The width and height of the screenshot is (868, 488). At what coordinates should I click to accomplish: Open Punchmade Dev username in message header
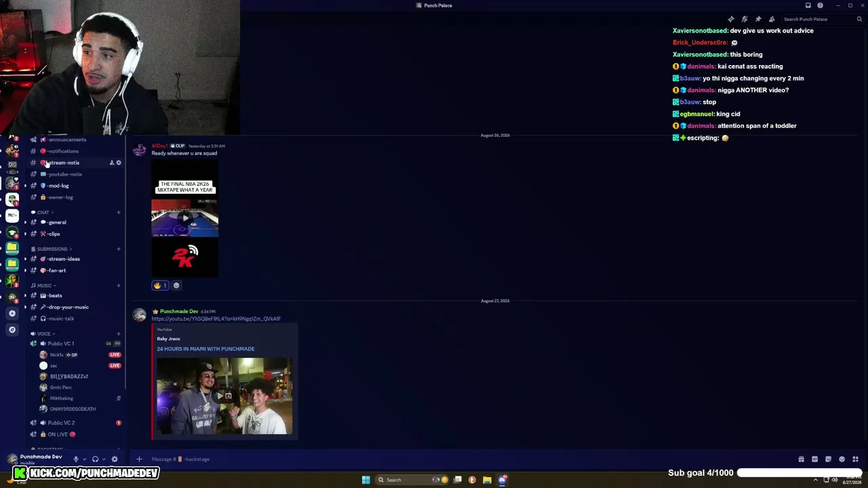(179, 311)
